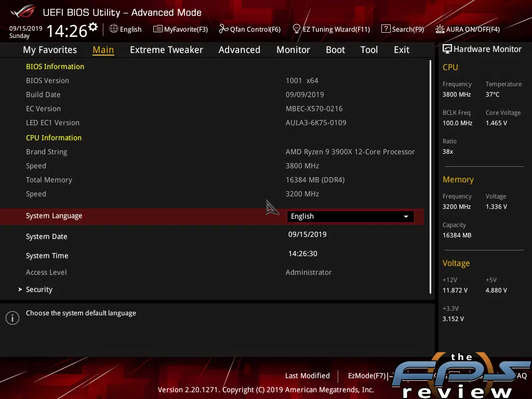Image resolution: width=532 pixels, height=399 pixels.
Task: Select the Main tab
Action: pos(103,50)
